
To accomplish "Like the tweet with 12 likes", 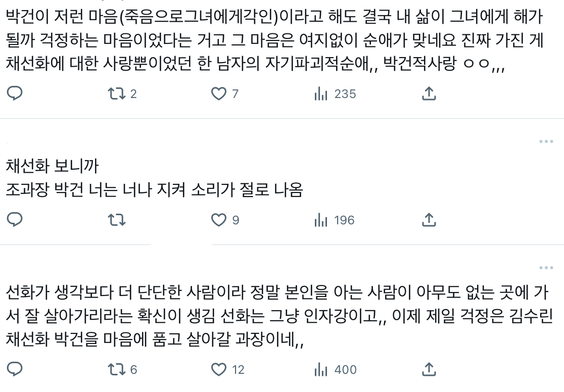I will point(218,369).
